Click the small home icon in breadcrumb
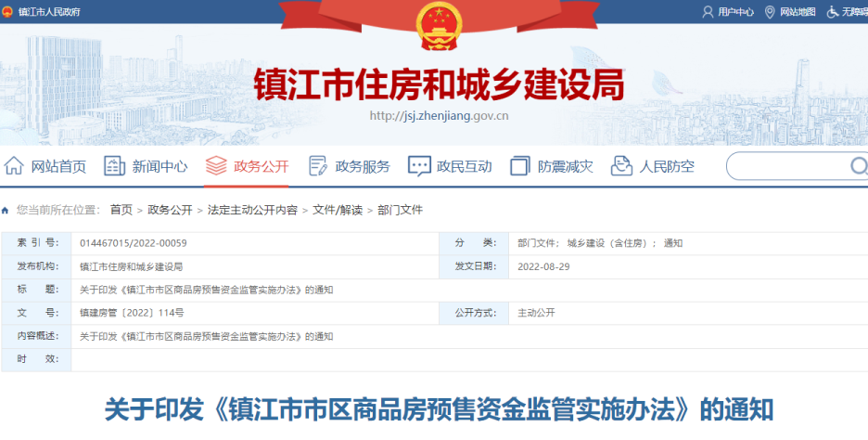Image resolution: width=868 pixels, height=440 pixels. [6, 211]
